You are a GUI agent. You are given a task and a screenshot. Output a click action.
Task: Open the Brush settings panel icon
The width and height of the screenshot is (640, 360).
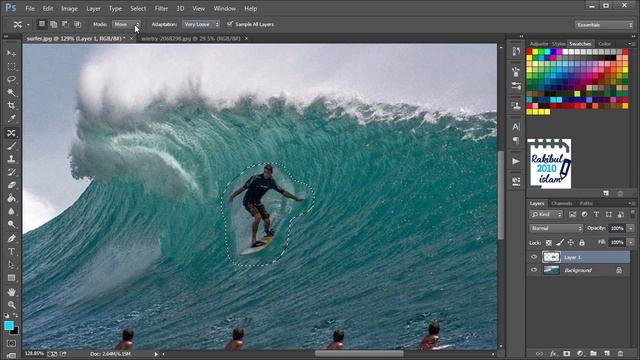point(516,86)
